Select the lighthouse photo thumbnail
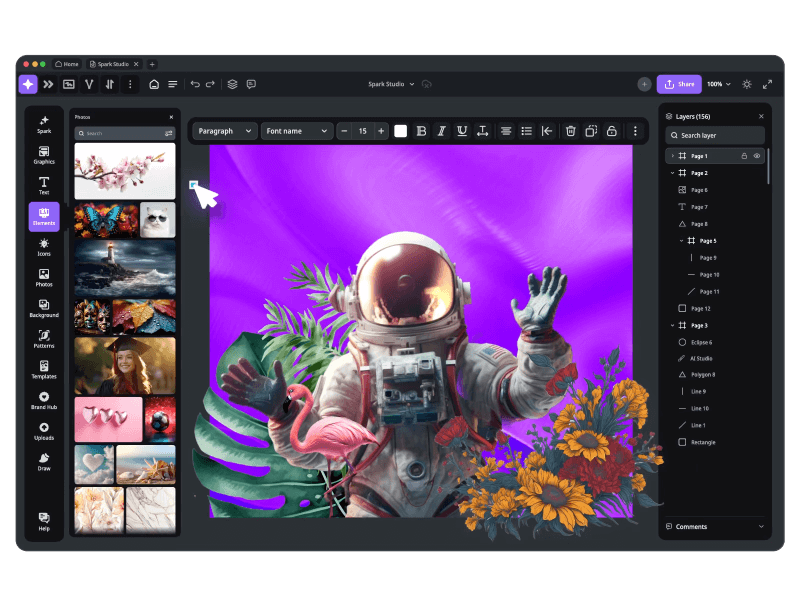Image resolution: width=800 pixels, height=600 pixels. click(125, 268)
